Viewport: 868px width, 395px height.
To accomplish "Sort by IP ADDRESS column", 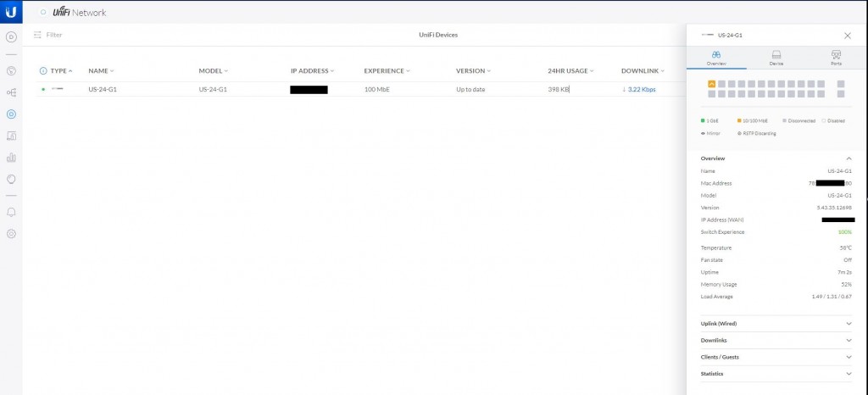I will tap(312, 71).
